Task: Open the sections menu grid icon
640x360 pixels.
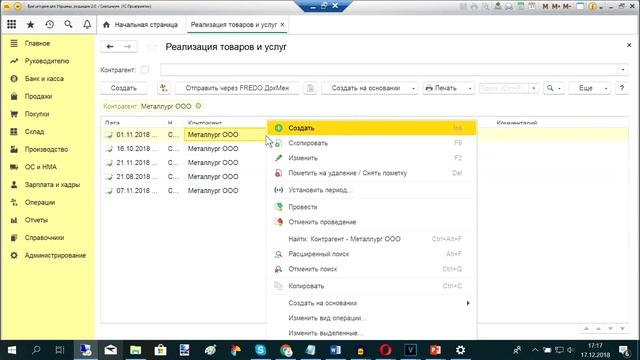Action: point(11,24)
